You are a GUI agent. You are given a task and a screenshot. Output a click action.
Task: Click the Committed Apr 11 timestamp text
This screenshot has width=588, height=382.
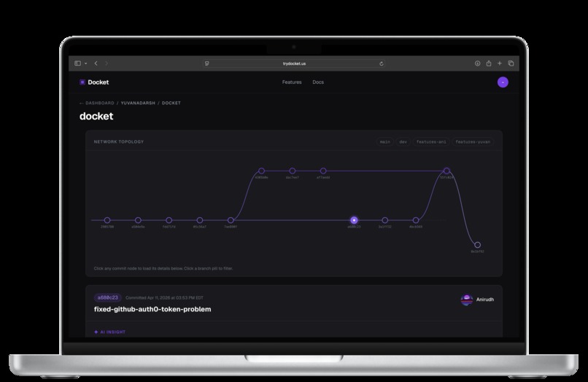coord(164,297)
